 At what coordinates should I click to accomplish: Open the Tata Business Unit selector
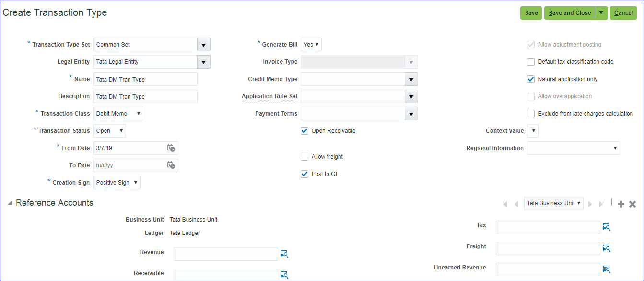[x=554, y=203]
